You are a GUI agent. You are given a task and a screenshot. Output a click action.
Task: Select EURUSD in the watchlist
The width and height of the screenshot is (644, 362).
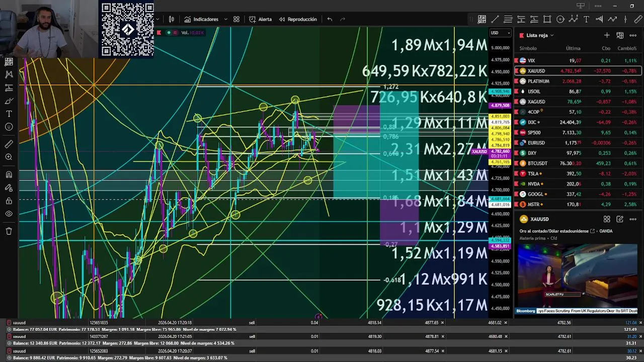click(578, 143)
